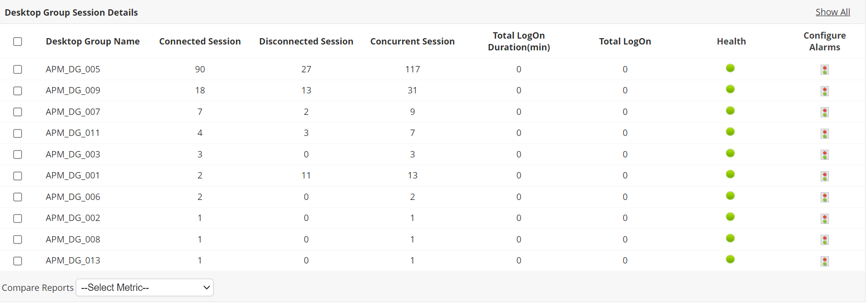Click the Health status indicator for APM_DG_009

click(x=730, y=89)
